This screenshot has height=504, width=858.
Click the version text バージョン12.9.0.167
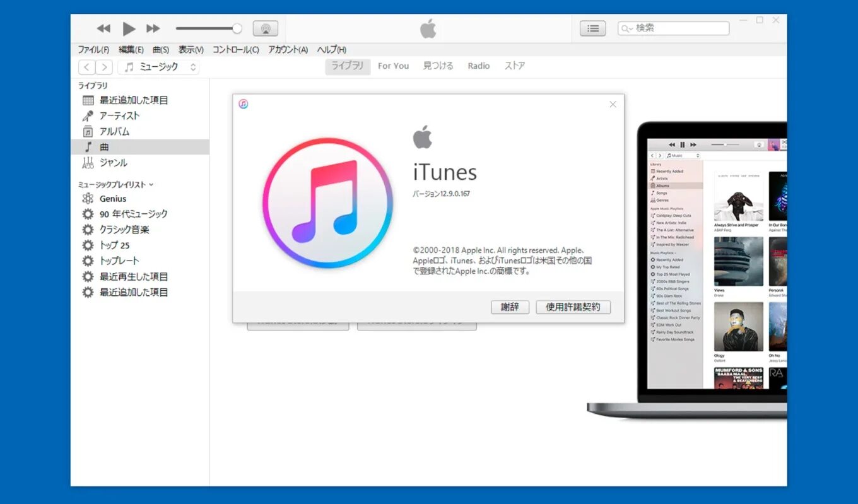coord(441,194)
